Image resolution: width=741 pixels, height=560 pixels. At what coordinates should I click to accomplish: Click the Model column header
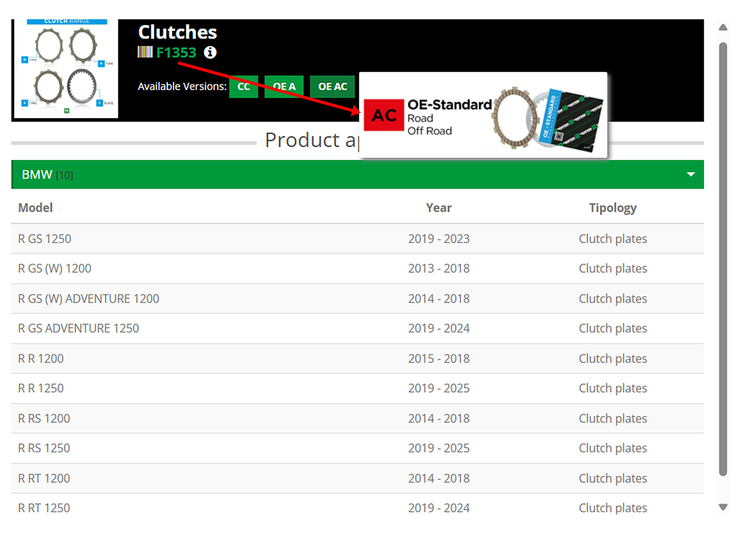(35, 208)
